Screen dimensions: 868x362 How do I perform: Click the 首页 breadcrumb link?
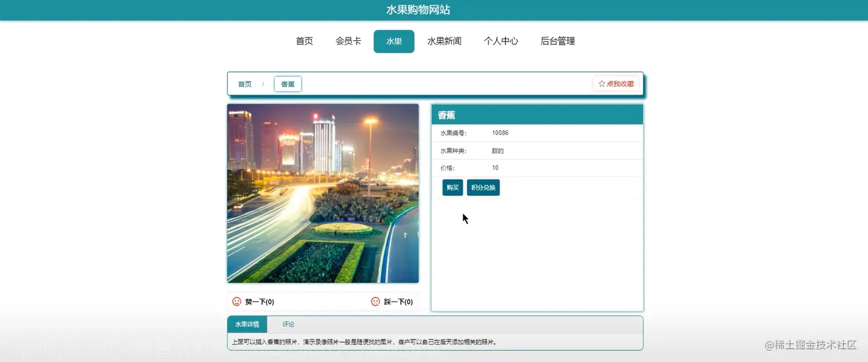coord(245,84)
